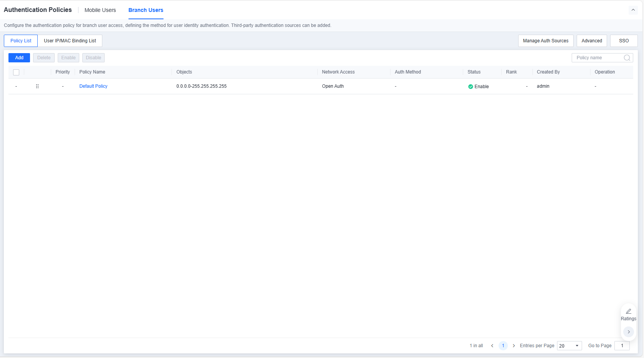Click the Disable button
The image size is (644, 358).
[93, 58]
